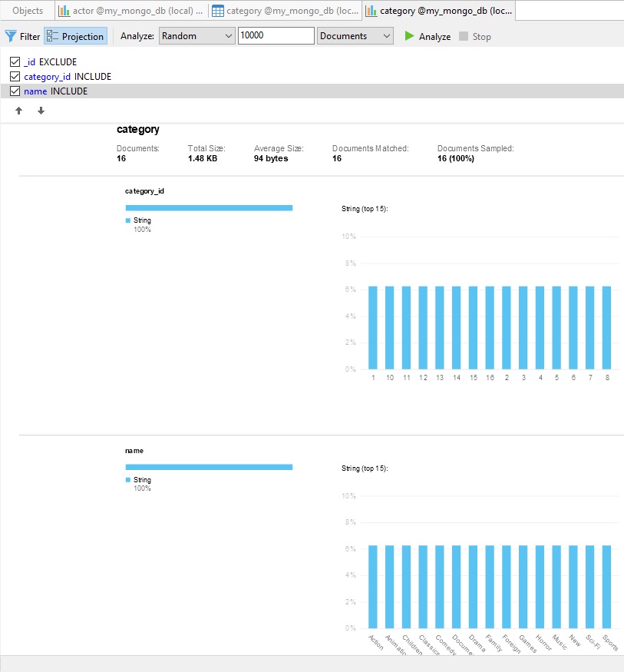Click the 94 bytes average size value

click(271, 158)
